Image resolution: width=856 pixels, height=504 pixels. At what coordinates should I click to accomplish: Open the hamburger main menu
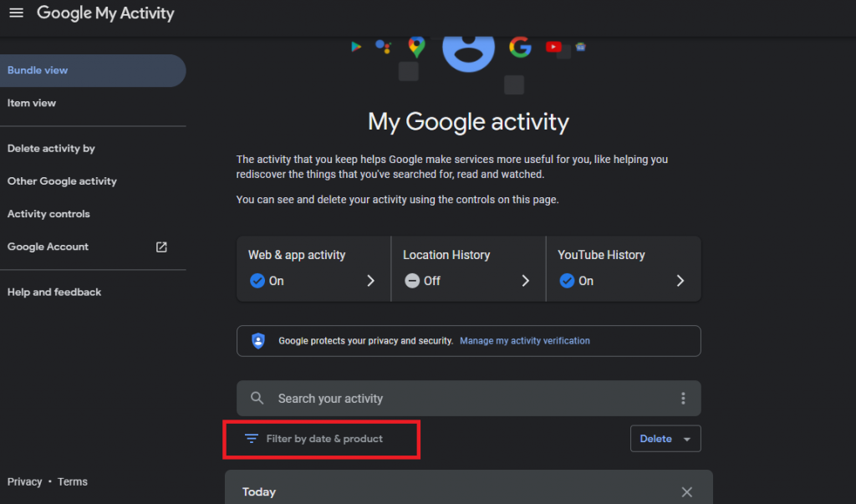click(x=17, y=13)
